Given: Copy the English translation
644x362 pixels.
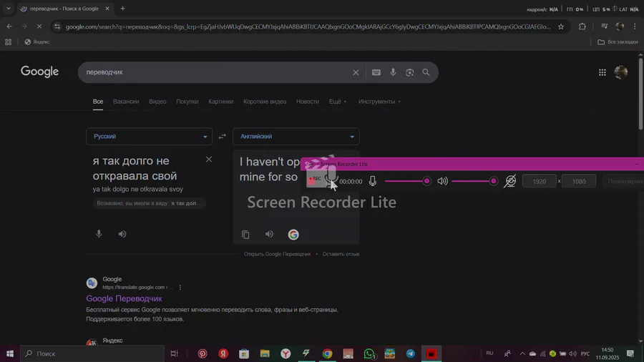Looking at the screenshot, I should pyautogui.click(x=245, y=235).
